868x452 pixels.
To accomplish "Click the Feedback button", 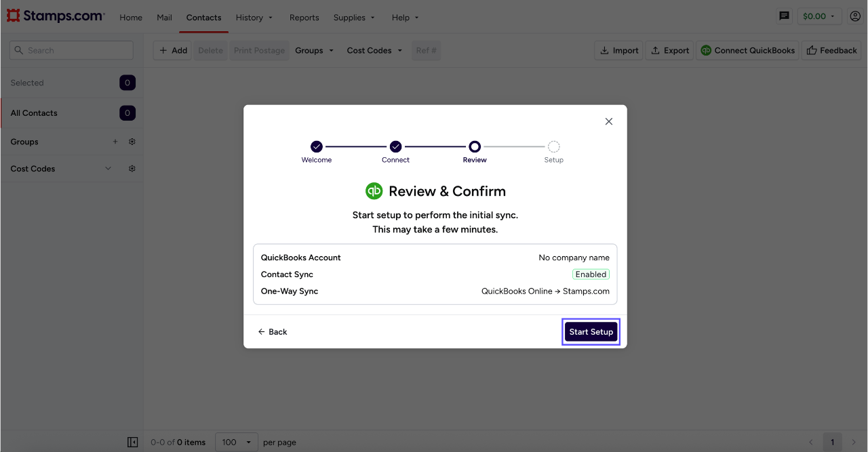I will point(831,50).
